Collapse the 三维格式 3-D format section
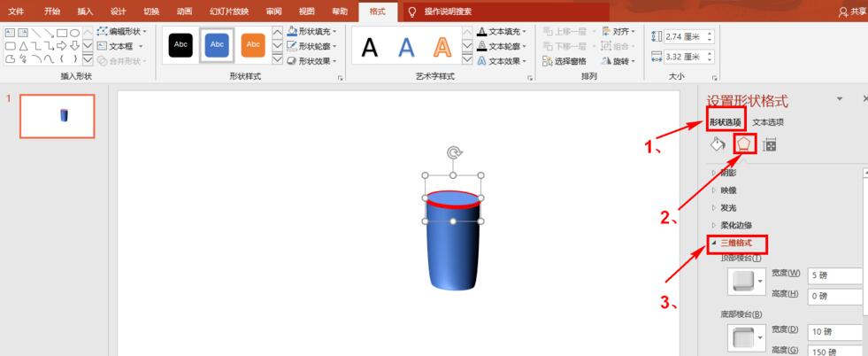This screenshot has height=356, width=868. 736,243
